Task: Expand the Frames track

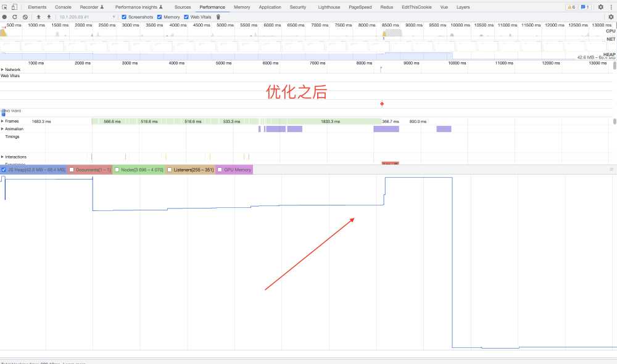Action: pos(2,122)
